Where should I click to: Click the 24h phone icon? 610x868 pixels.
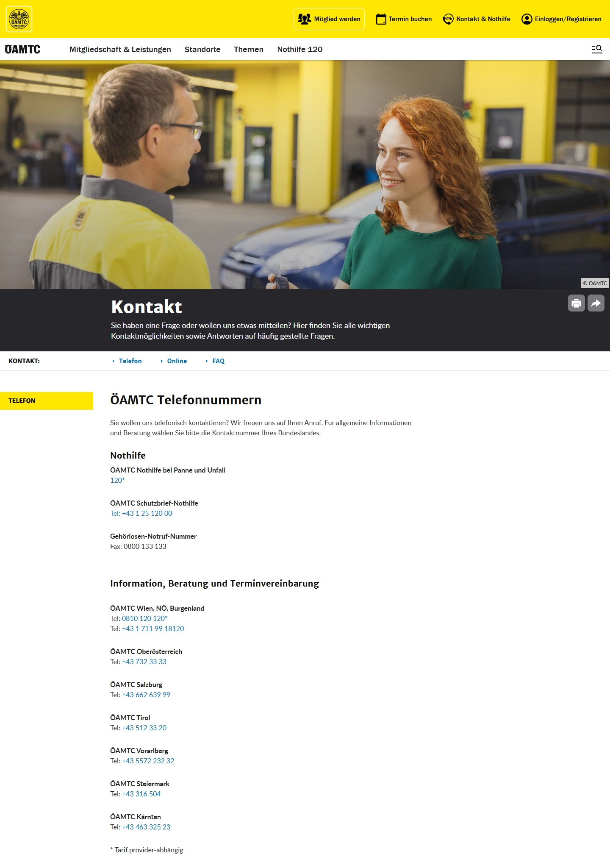(x=448, y=19)
